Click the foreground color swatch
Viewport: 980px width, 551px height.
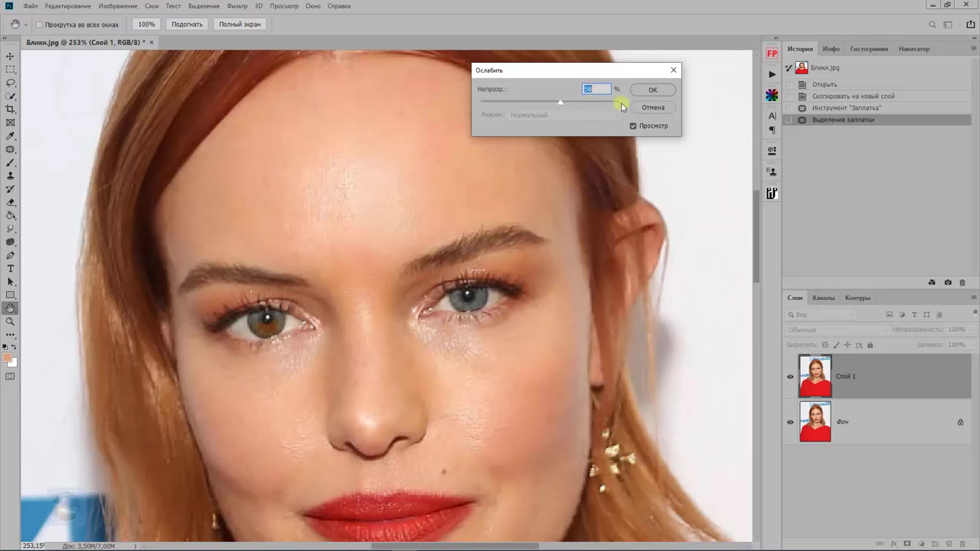click(x=8, y=357)
